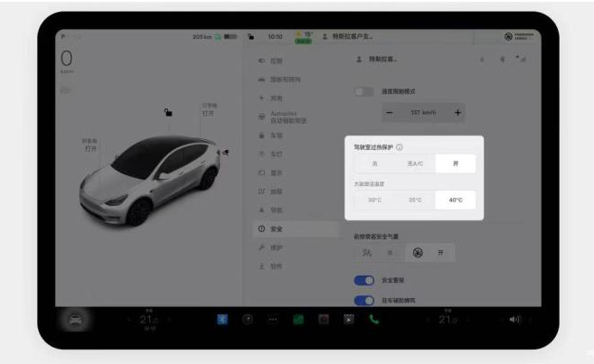
Task: Turn off the 安全警报 toggle
Action: (363, 280)
